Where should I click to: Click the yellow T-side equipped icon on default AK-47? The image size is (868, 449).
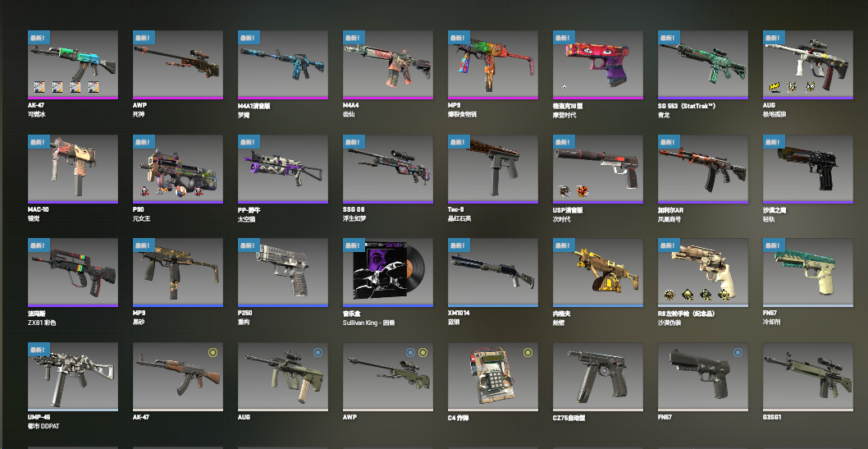click(212, 353)
